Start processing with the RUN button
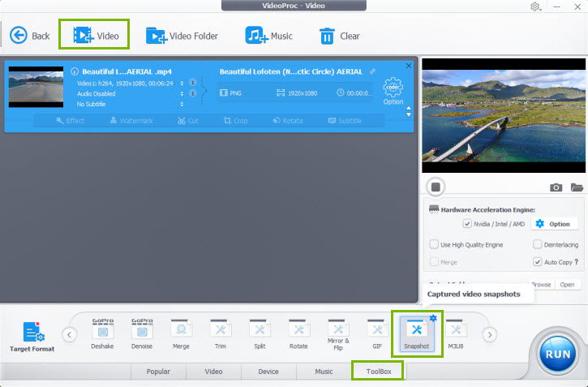The width and height of the screenshot is (588, 387). point(558,354)
